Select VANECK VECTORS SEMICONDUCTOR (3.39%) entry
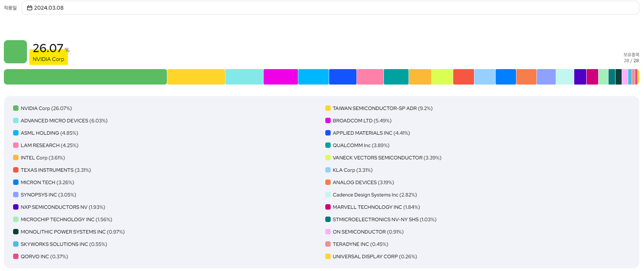The height and width of the screenshot is (271, 644). pyautogui.click(x=383, y=158)
